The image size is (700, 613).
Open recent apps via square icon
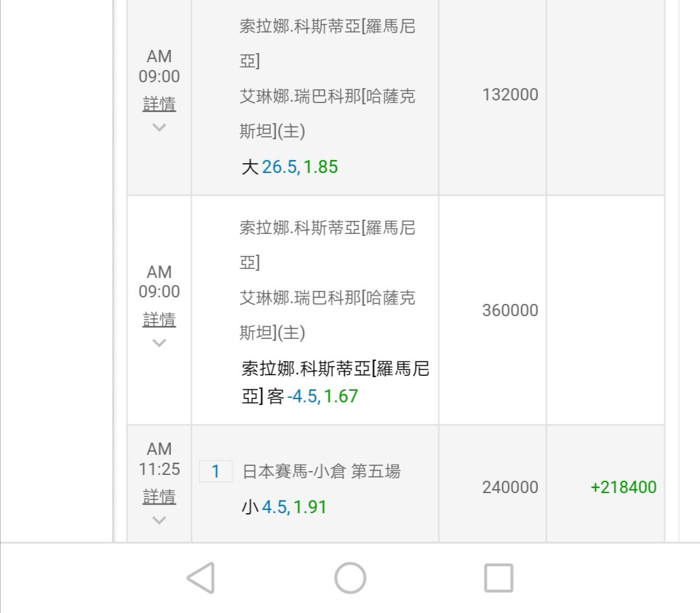pos(498,577)
